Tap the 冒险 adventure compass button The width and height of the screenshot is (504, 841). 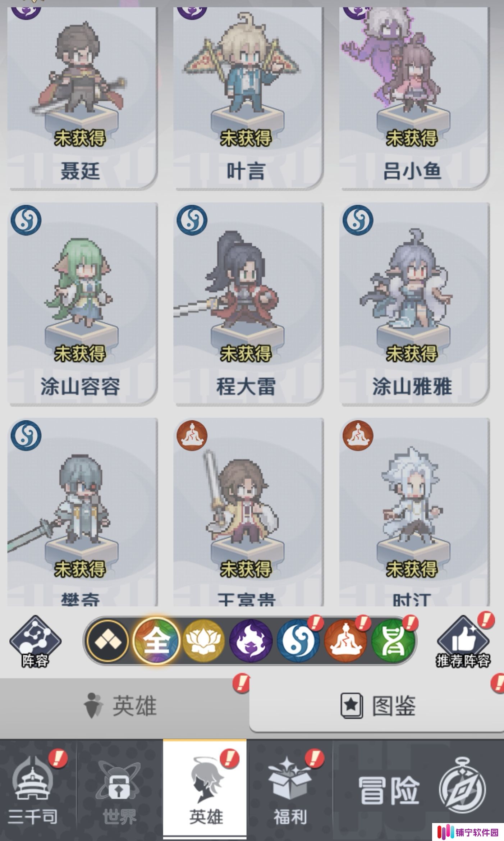coord(419,789)
